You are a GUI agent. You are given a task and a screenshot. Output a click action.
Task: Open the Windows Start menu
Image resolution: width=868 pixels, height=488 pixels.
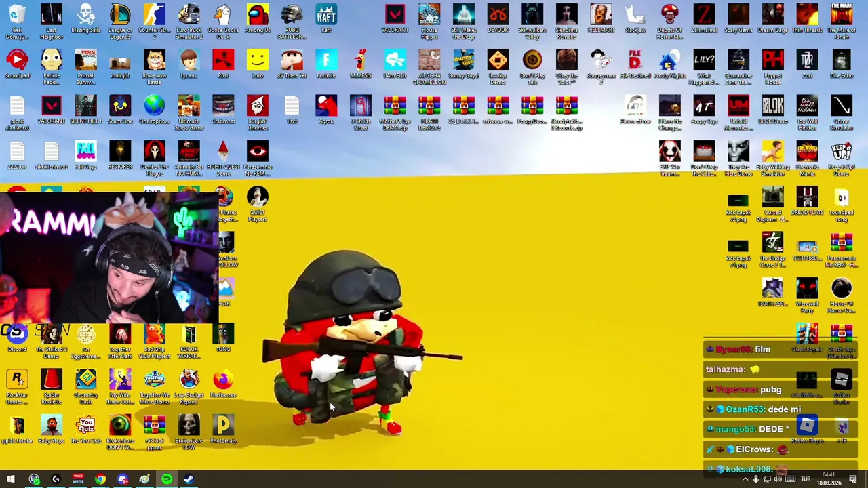click(x=11, y=479)
